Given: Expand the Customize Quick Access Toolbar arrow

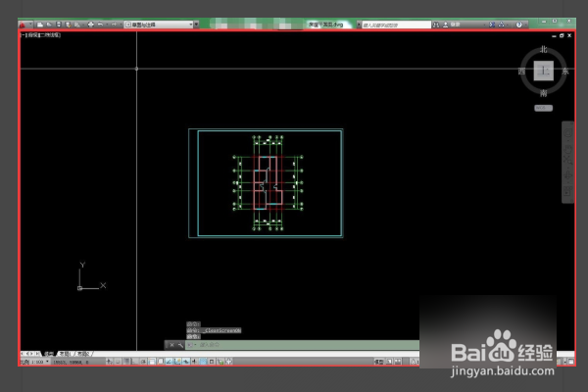Looking at the screenshot, I should click(196, 24).
